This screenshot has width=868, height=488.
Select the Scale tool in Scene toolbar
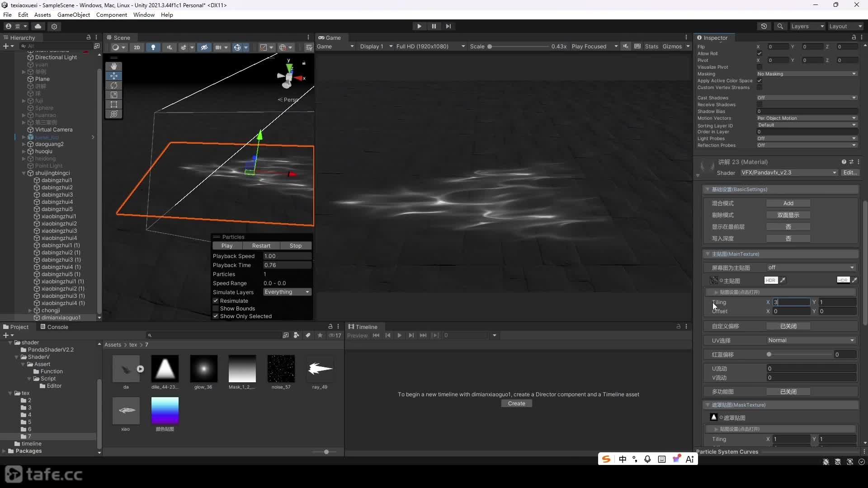point(114,95)
